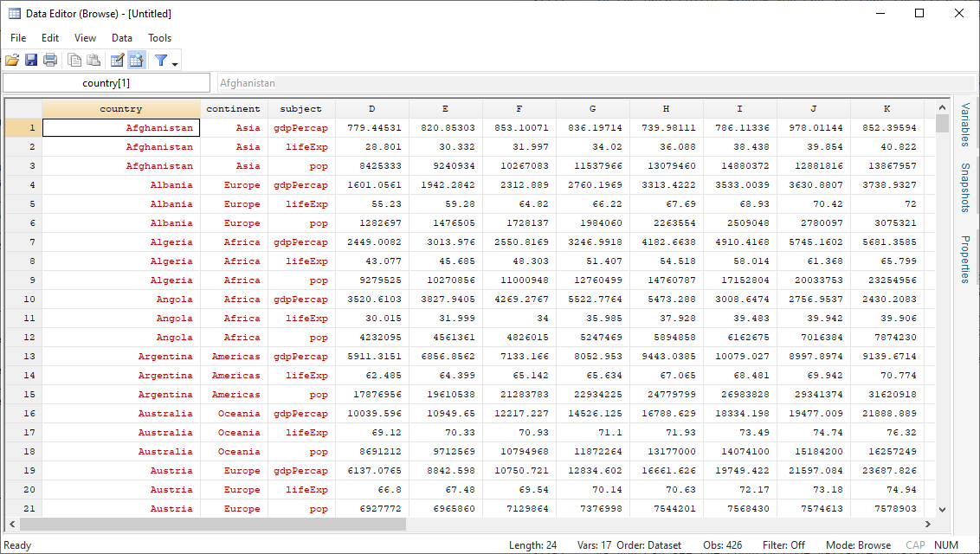980x554 pixels.
Task: Click vertical scrollbar down arrow
Action: click(943, 510)
